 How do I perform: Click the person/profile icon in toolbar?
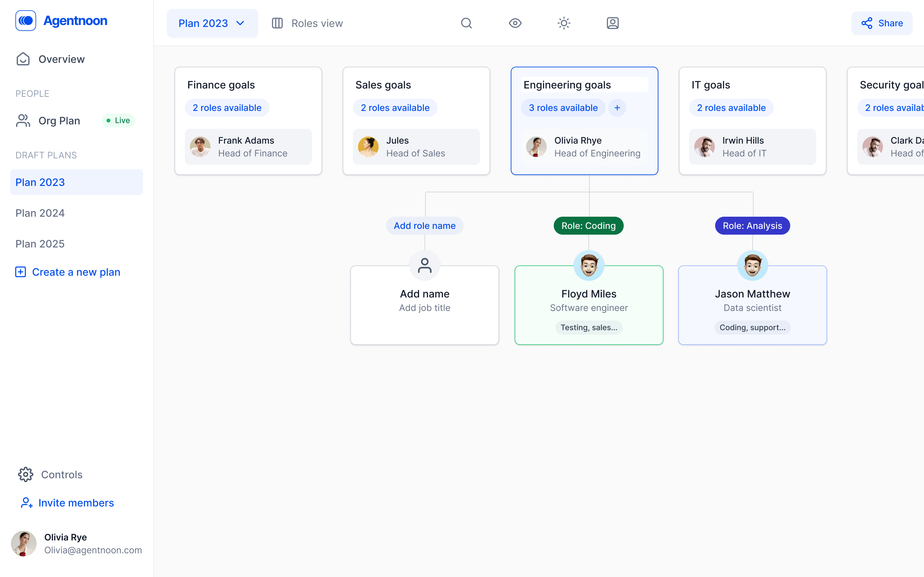coord(612,23)
